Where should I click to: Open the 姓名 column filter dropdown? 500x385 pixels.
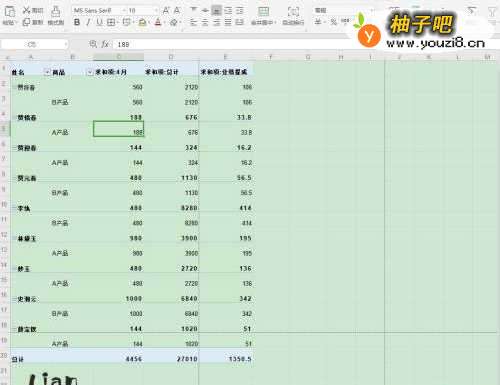coord(47,72)
